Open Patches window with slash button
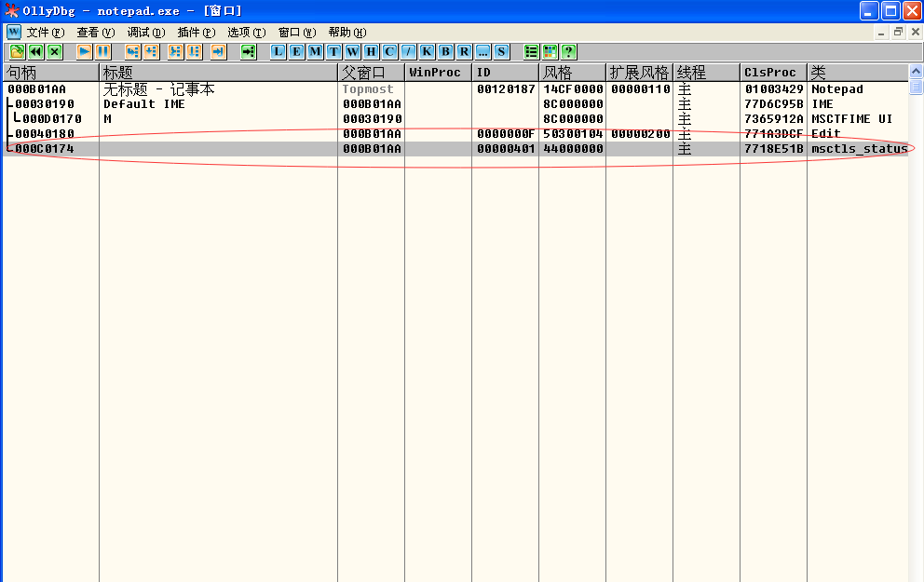Image resolution: width=924 pixels, height=582 pixels. (408, 52)
